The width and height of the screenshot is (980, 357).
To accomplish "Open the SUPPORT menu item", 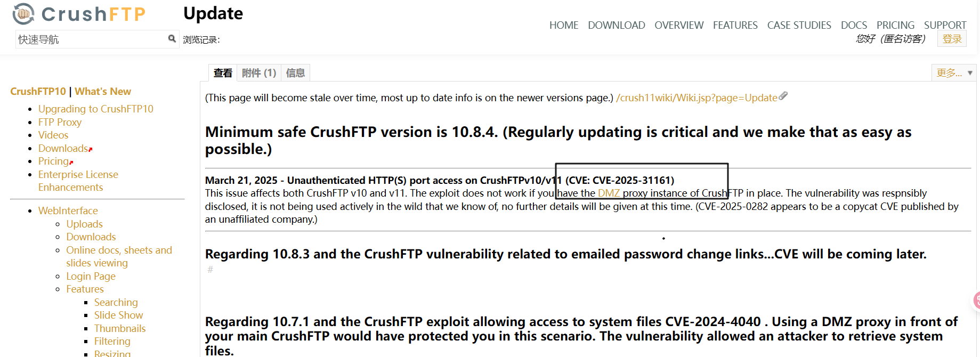I will 945,25.
